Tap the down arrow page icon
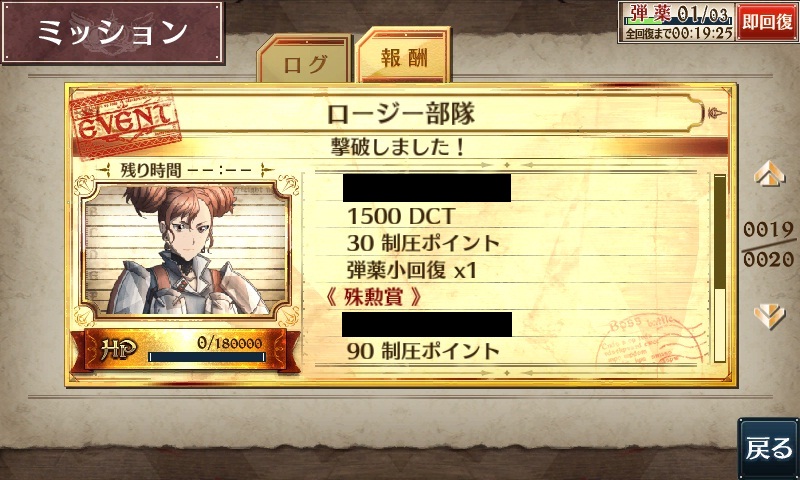The height and width of the screenshot is (480, 800). pyautogui.click(x=769, y=317)
